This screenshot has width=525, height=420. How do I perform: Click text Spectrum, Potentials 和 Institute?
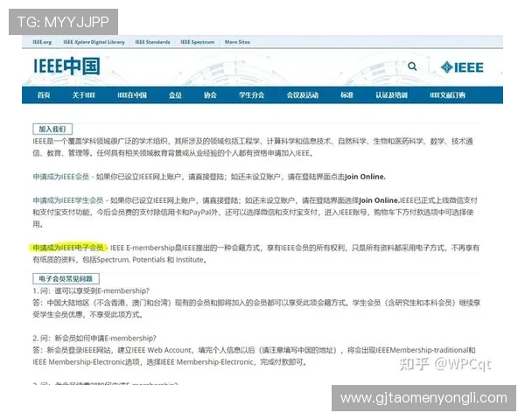(x=150, y=260)
